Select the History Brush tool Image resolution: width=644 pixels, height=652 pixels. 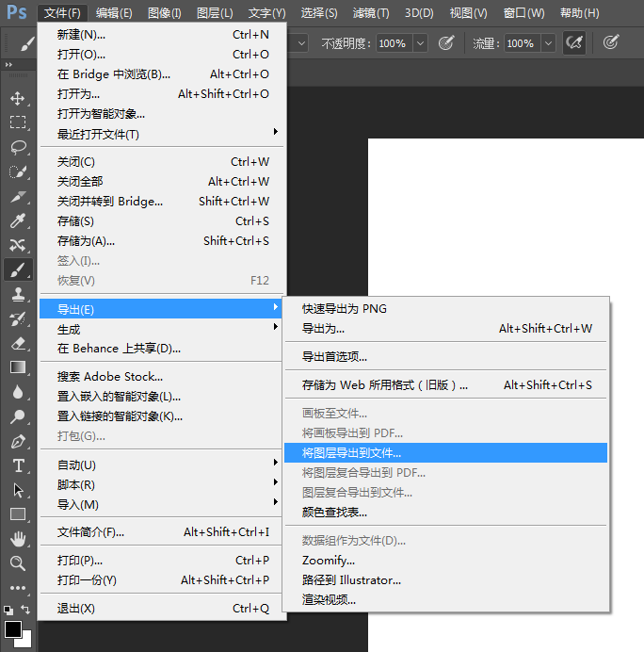pyautogui.click(x=18, y=318)
